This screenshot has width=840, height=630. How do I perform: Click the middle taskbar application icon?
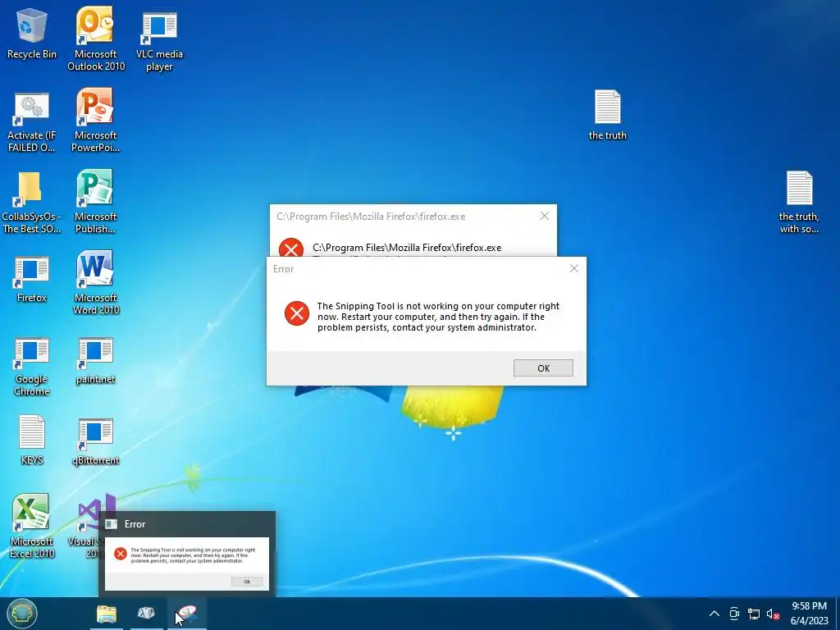coord(146,614)
